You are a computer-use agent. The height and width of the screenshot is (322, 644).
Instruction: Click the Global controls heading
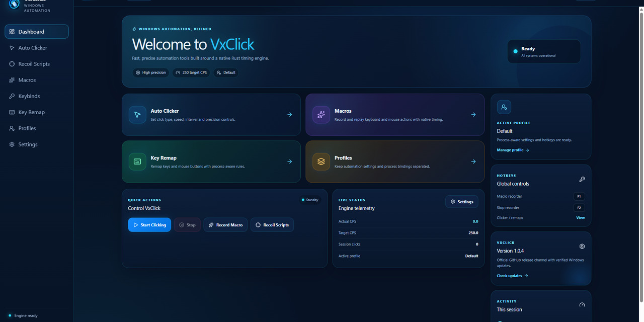coord(513,184)
